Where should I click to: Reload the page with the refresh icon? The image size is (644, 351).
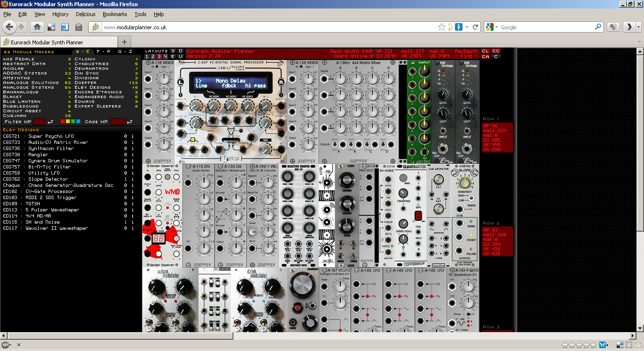[x=476, y=27]
